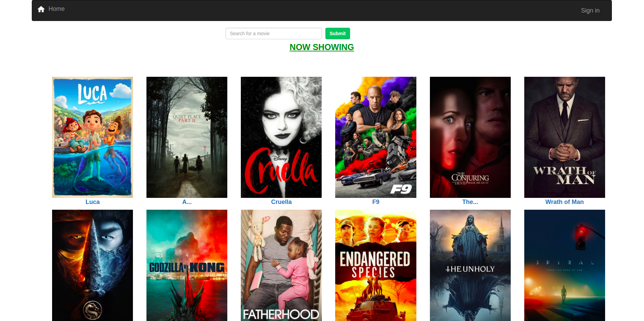
Task: Click the truncated 'The...' title link
Action: point(470,202)
